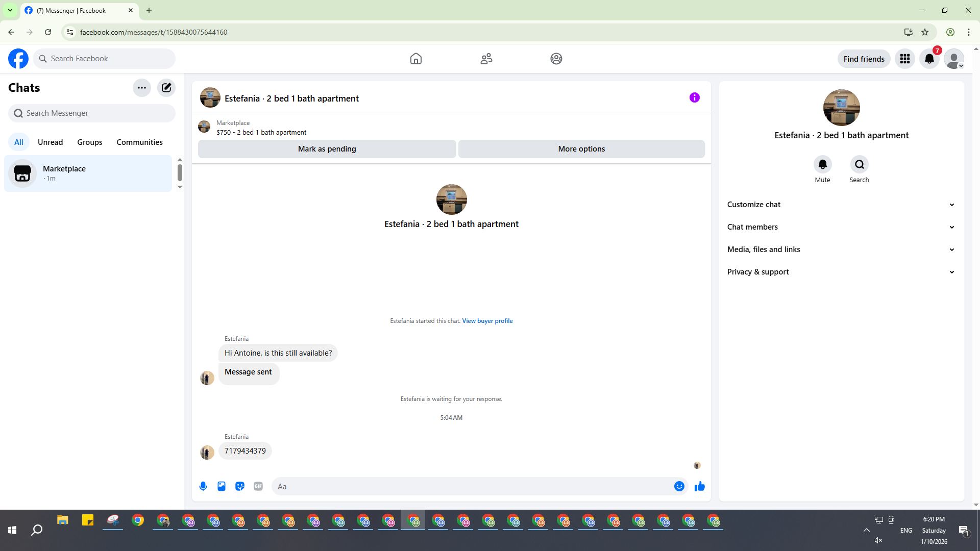Open the Facebook apps menu grid
Viewport: 980px width, 551px height.
pos(904,59)
